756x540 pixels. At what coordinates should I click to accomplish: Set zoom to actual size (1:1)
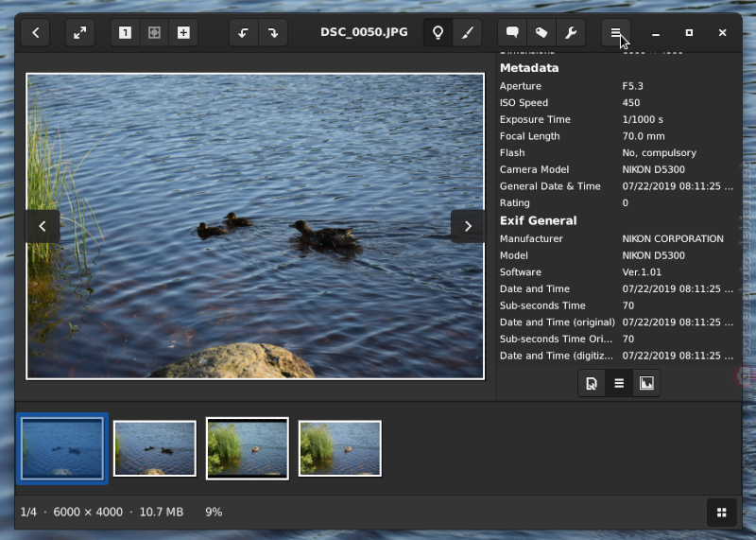coord(125,33)
